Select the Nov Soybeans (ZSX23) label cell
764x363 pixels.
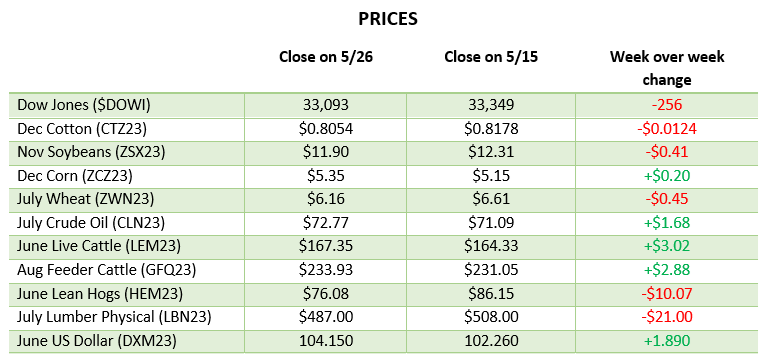[91, 152]
